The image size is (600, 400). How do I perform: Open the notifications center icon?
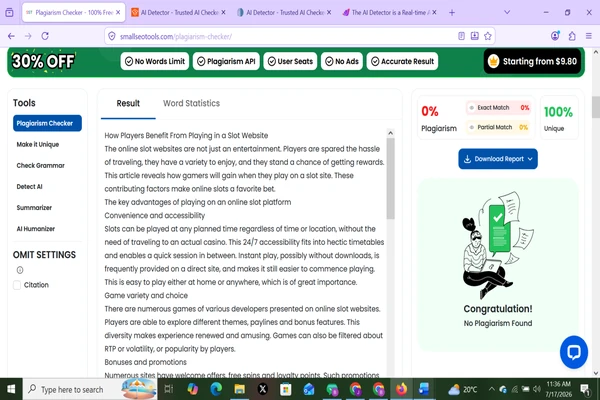tap(585, 389)
